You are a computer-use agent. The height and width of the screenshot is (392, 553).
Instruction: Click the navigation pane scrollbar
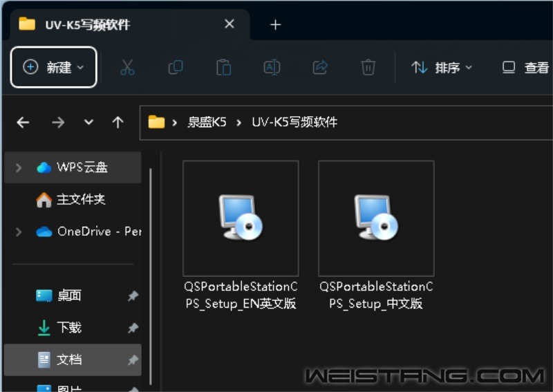[x=151, y=277]
